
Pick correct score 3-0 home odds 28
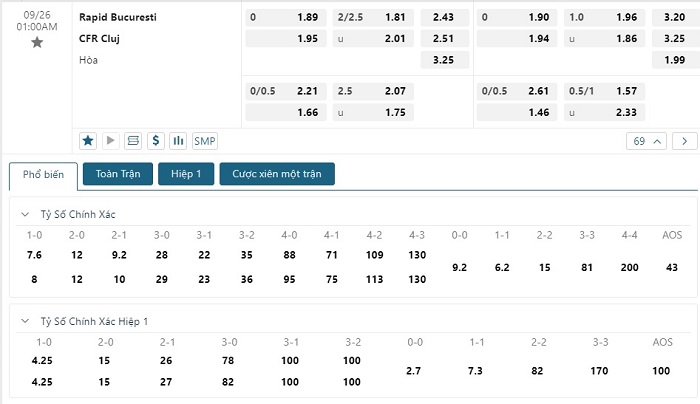pyautogui.click(x=162, y=255)
